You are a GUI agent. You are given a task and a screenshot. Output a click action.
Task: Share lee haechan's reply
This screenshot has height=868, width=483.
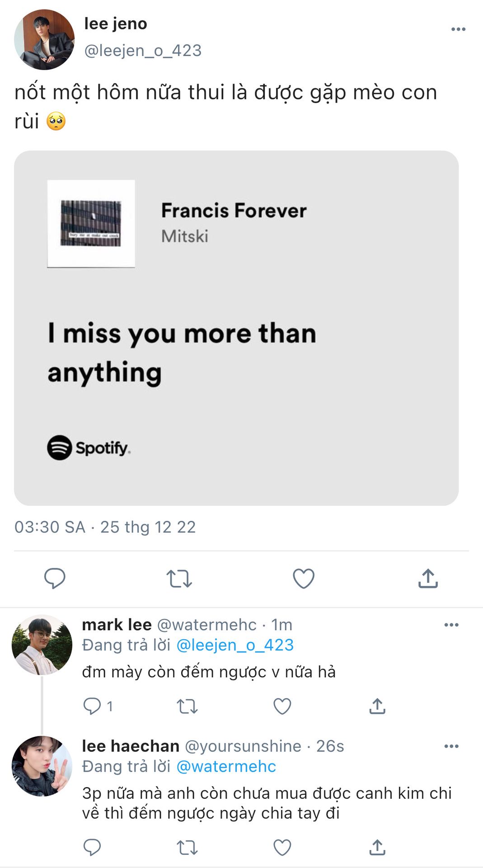click(x=377, y=847)
